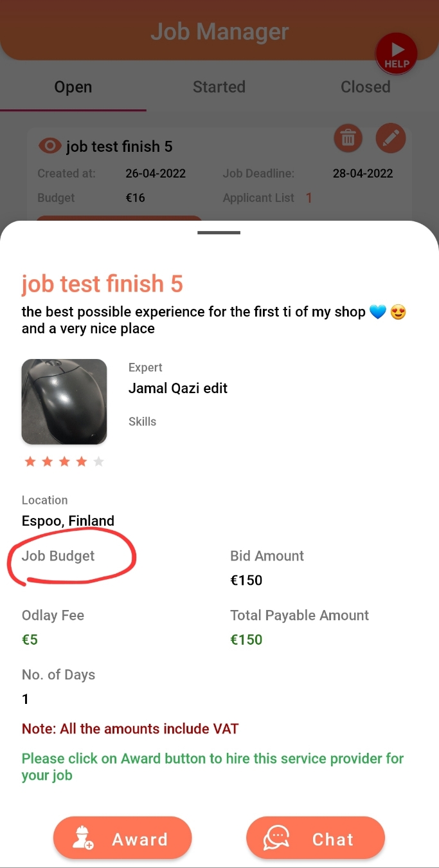Image resolution: width=439 pixels, height=868 pixels.
Task: Click the blue heart emoji
Action: [378, 312]
